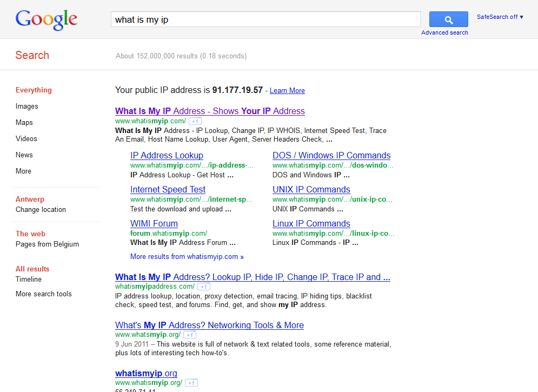Click Change location in sidebar
Image resolution: width=538 pixels, height=392 pixels.
(x=41, y=210)
